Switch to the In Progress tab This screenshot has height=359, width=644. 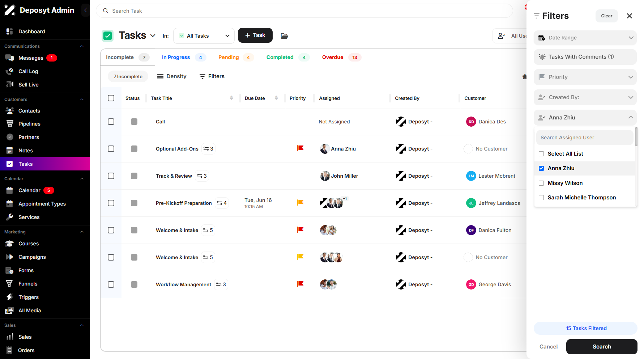point(184,57)
